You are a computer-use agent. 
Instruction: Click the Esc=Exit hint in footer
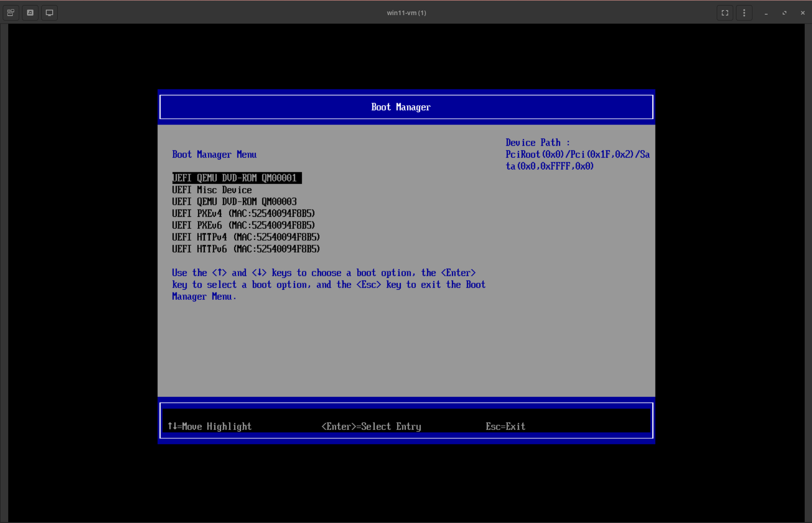tap(505, 427)
